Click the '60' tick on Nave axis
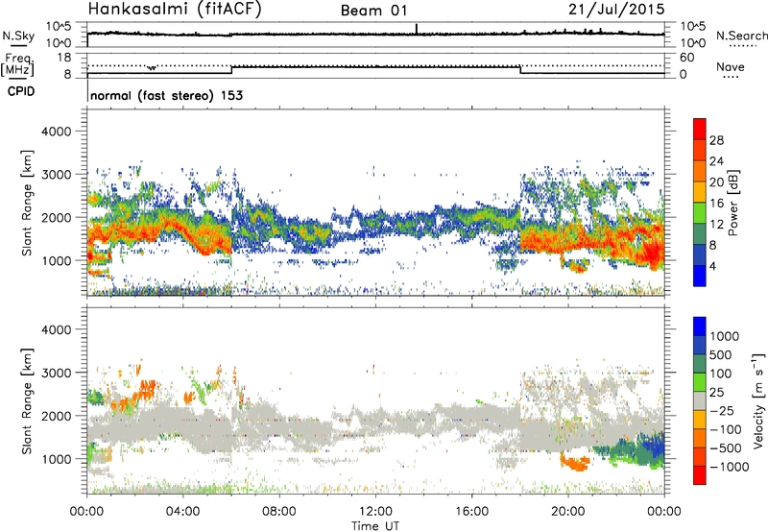 [x=686, y=58]
